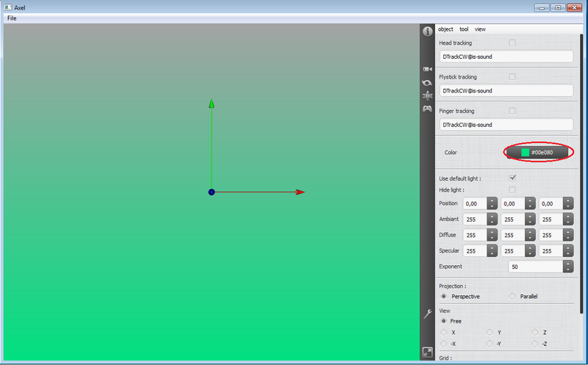Viewport: 588px width, 365px height.
Task: Click the fullscreen expand icon
Action: pos(427,352)
